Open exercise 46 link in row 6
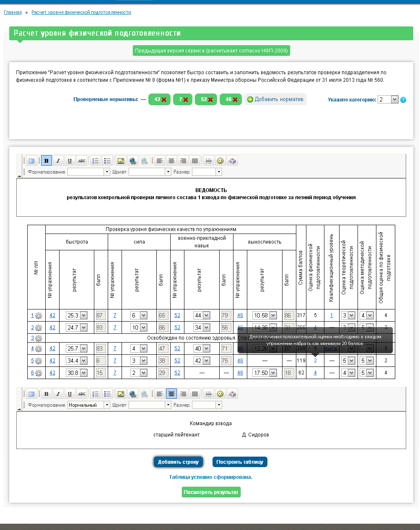The height and width of the screenshot is (530, 420). point(240,373)
